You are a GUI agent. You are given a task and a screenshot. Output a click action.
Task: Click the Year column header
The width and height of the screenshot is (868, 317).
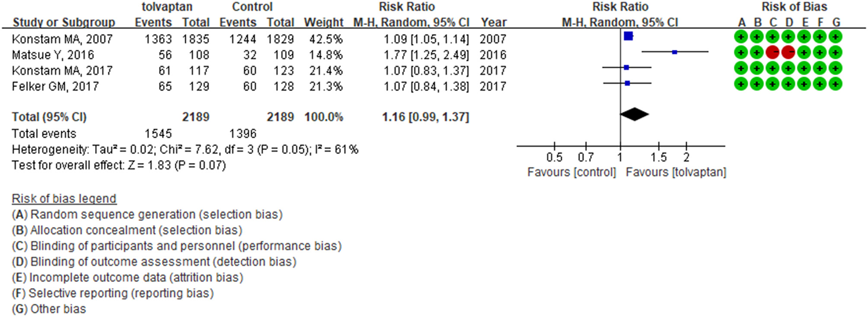tap(493, 23)
